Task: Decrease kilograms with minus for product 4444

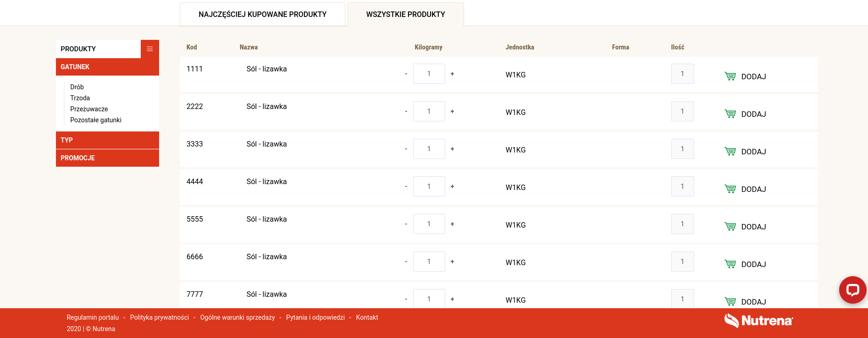Action: [x=406, y=187]
